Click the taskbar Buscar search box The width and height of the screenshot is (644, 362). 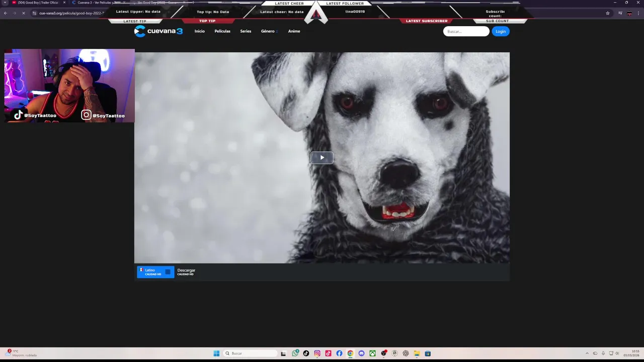(x=250, y=353)
